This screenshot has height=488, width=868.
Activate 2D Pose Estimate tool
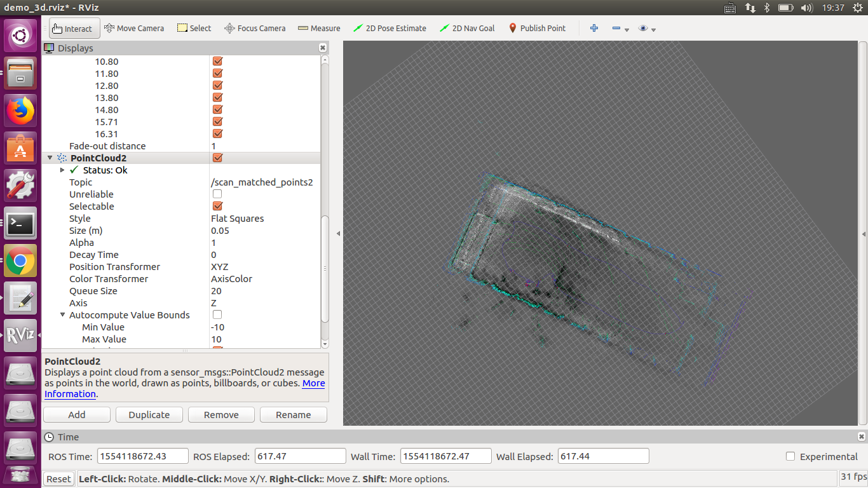[390, 28]
